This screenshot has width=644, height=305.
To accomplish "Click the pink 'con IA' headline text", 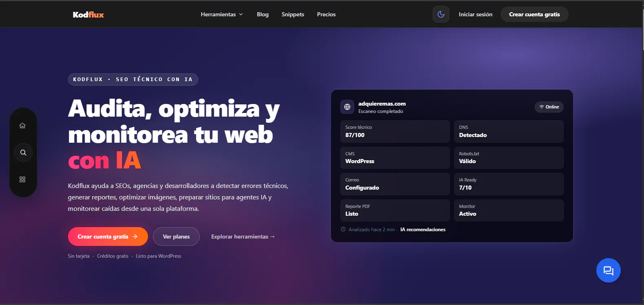I will (x=104, y=160).
